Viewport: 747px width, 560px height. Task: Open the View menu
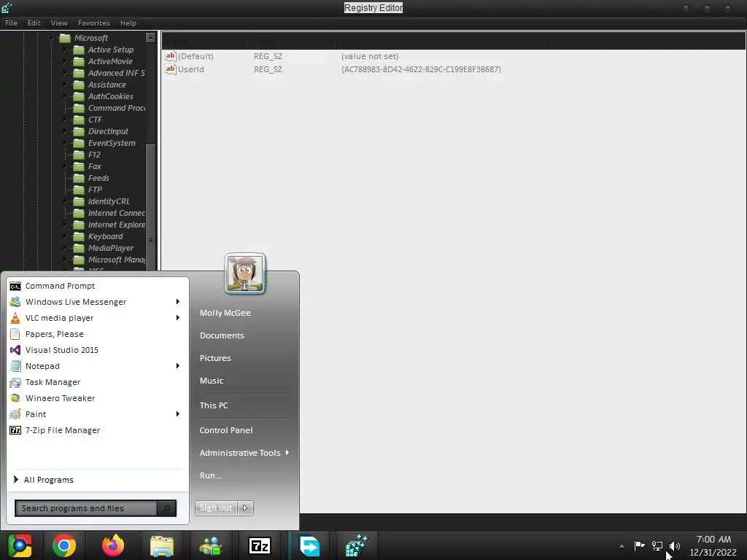(59, 23)
